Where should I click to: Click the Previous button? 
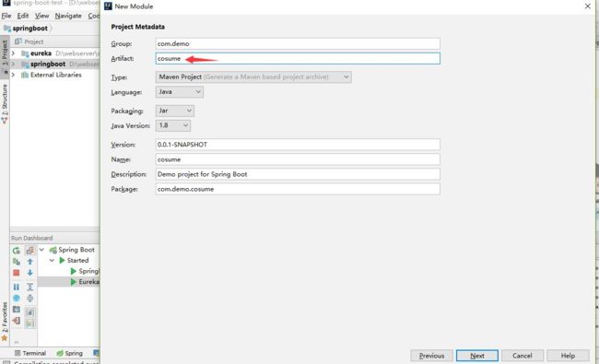pyautogui.click(x=431, y=356)
